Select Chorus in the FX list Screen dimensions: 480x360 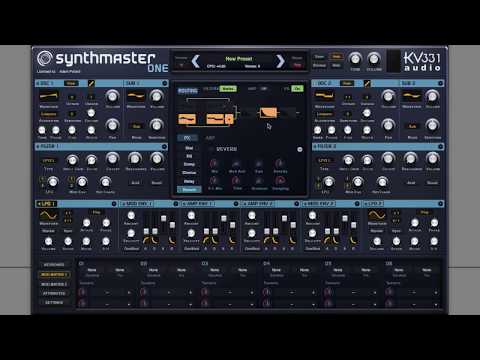tap(189, 173)
